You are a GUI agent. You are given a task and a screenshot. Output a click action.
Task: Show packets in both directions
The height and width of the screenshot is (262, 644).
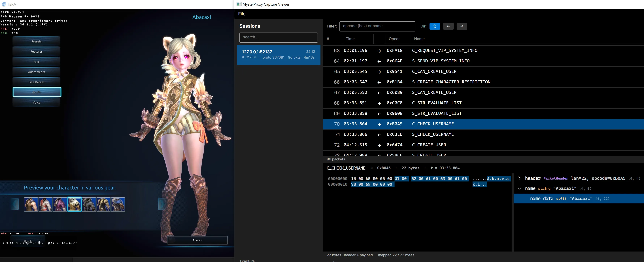435,26
